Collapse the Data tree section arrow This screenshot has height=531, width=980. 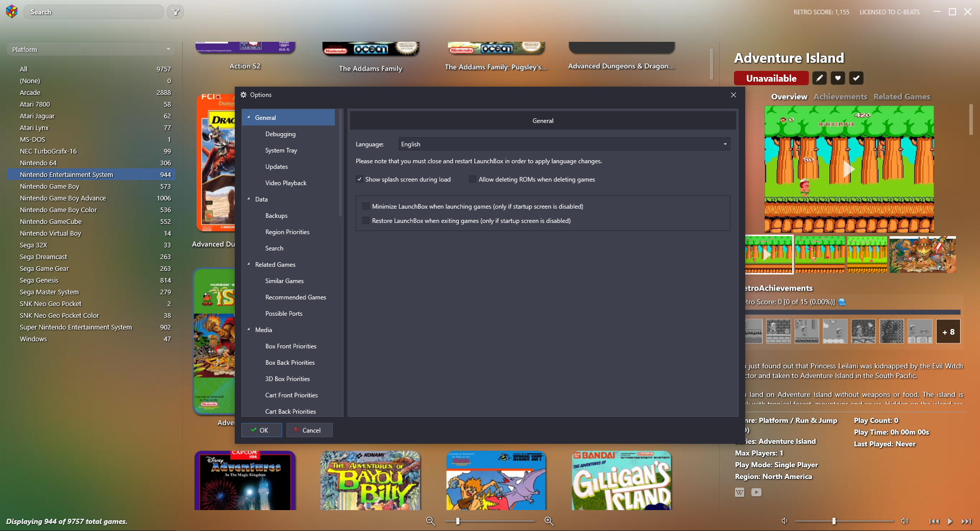[x=249, y=199]
